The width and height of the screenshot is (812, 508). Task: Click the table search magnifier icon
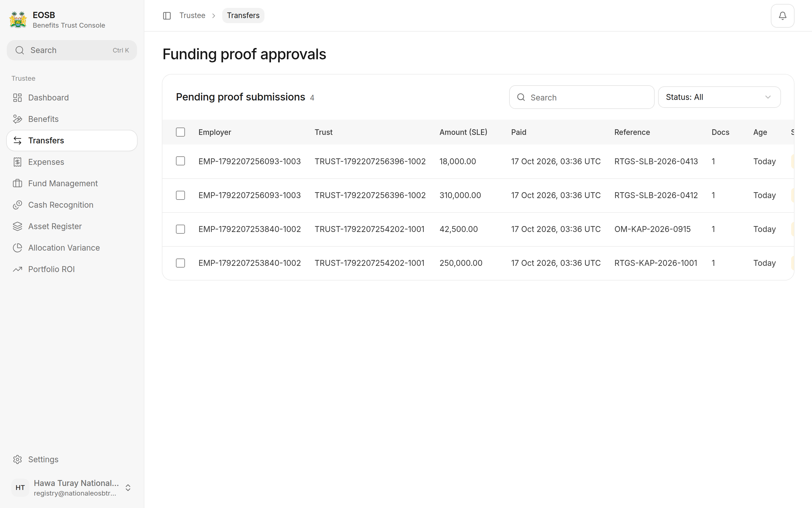[521, 97]
